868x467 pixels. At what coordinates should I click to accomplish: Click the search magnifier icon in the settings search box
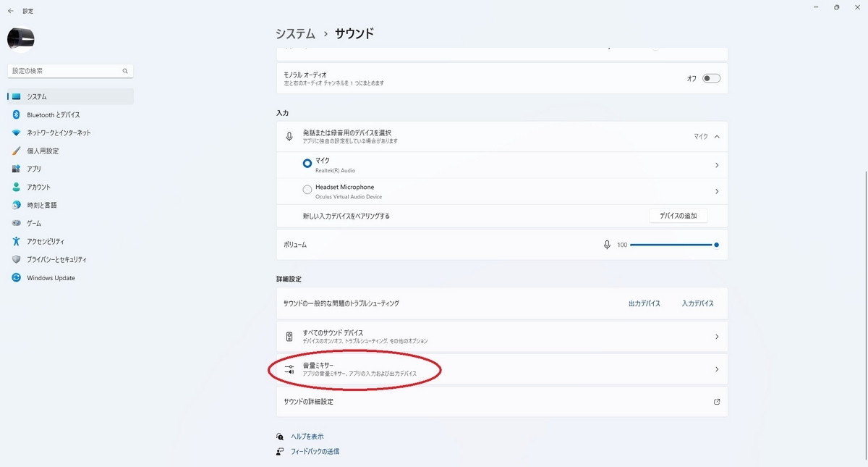pyautogui.click(x=125, y=71)
